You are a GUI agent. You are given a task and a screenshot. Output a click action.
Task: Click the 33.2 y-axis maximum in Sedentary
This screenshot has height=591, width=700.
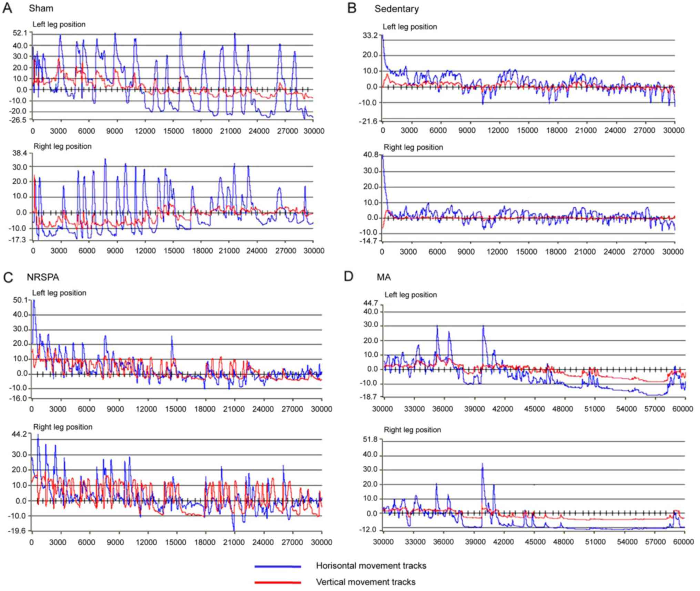(371, 35)
